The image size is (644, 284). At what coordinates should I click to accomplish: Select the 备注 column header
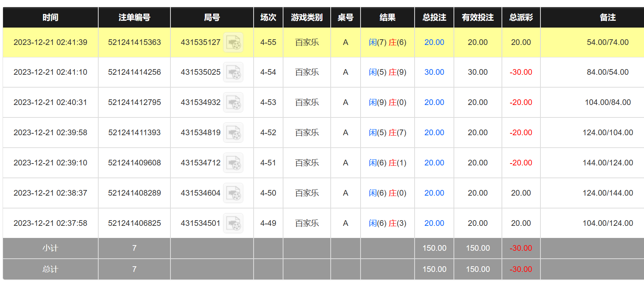coord(607,17)
